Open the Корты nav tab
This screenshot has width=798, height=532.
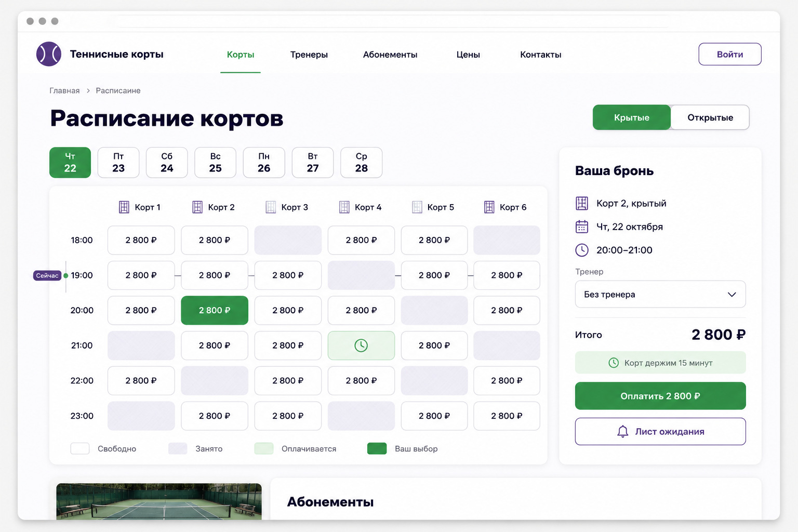point(241,55)
